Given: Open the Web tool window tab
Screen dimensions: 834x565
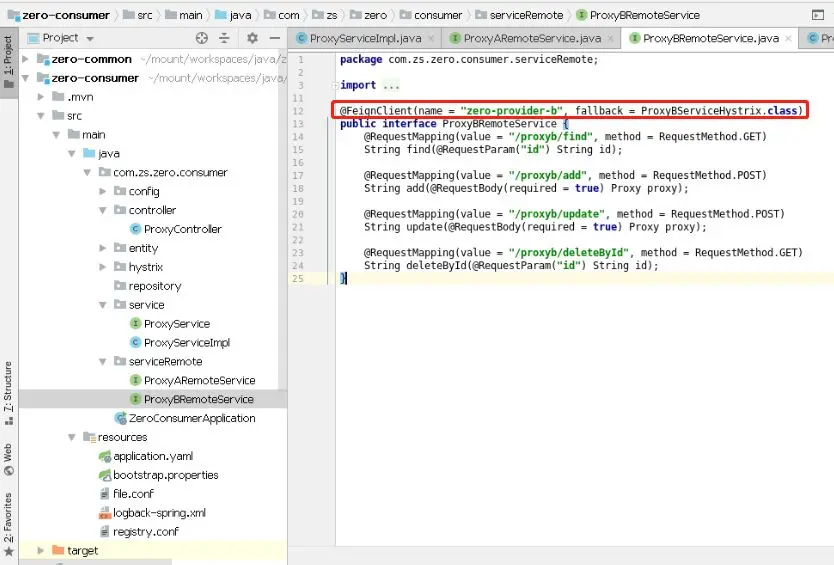Looking at the screenshot, I should (x=9, y=460).
